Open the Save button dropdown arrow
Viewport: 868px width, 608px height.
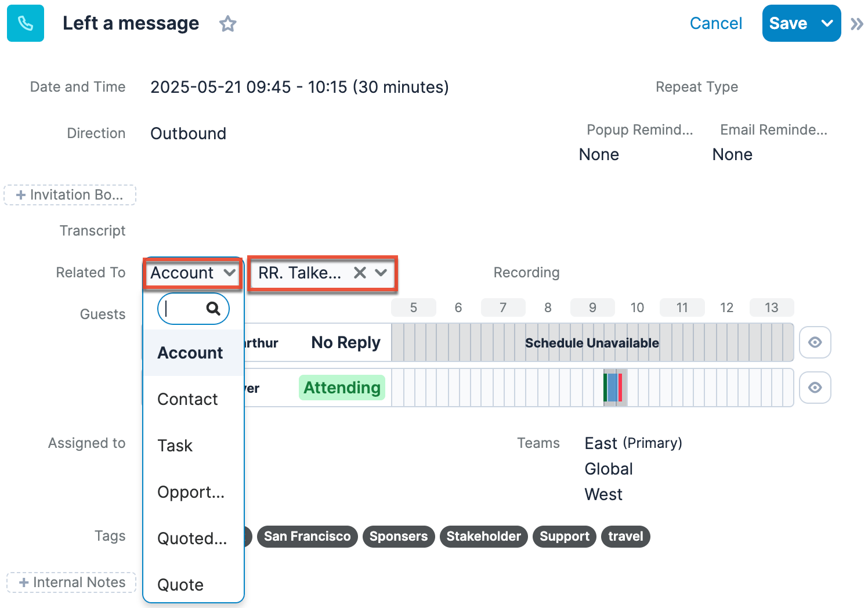(x=827, y=23)
